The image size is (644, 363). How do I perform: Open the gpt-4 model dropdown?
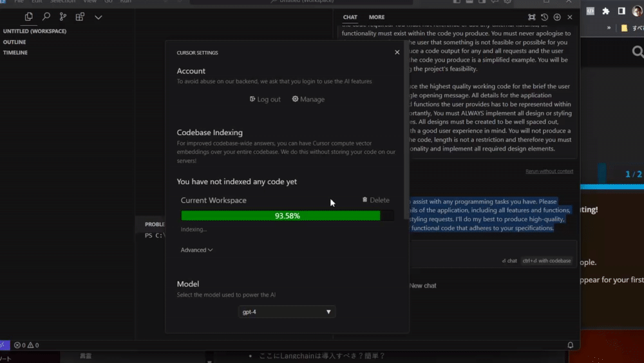(x=287, y=312)
